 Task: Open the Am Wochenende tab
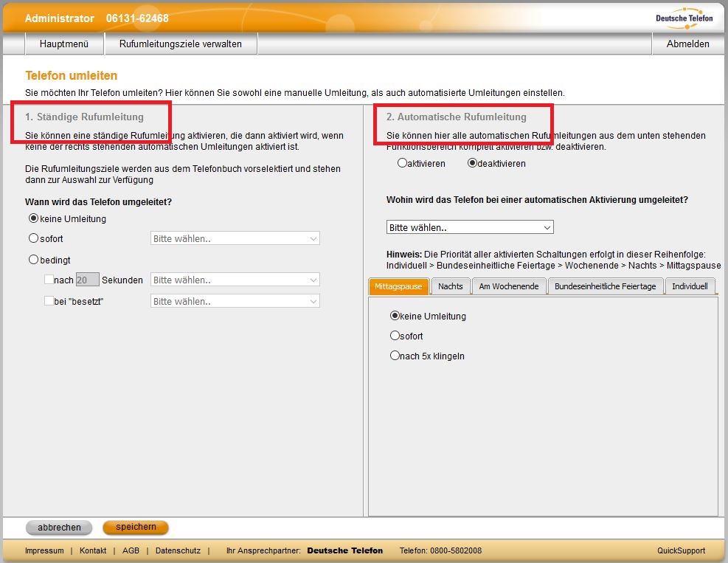click(508, 286)
